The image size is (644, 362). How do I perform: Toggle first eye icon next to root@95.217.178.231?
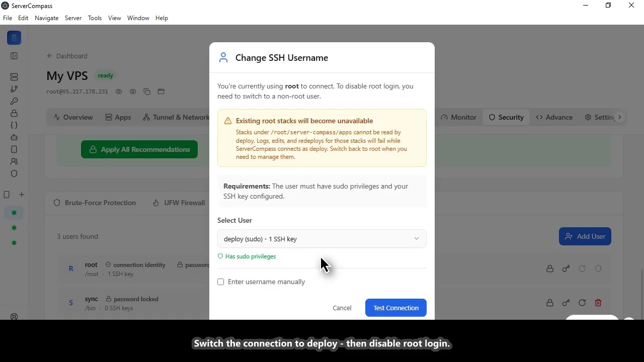click(119, 92)
